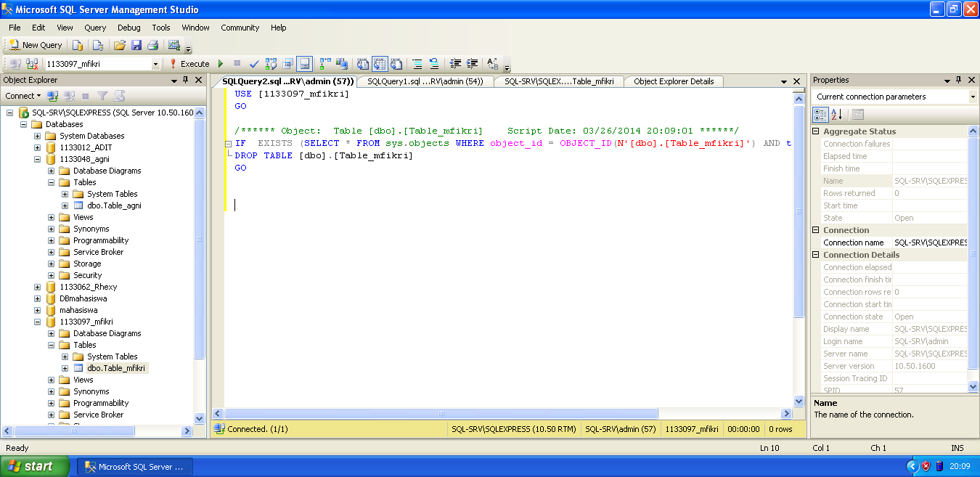Open the File menu
The width and height of the screenshot is (980, 477).
(x=15, y=28)
